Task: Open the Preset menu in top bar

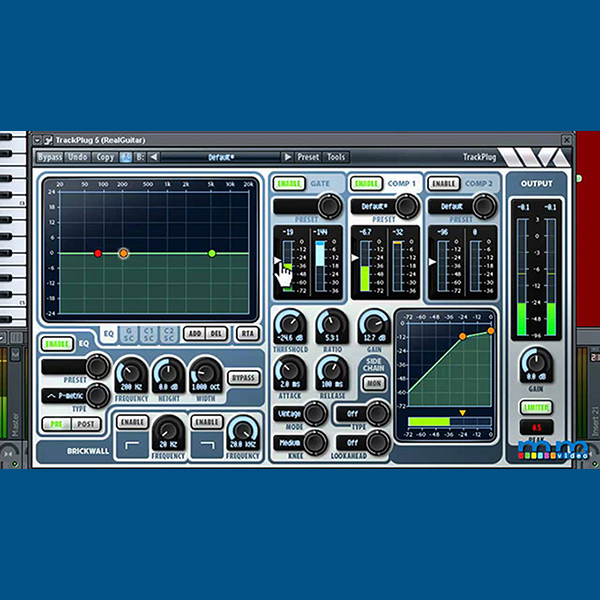Action: [x=308, y=157]
